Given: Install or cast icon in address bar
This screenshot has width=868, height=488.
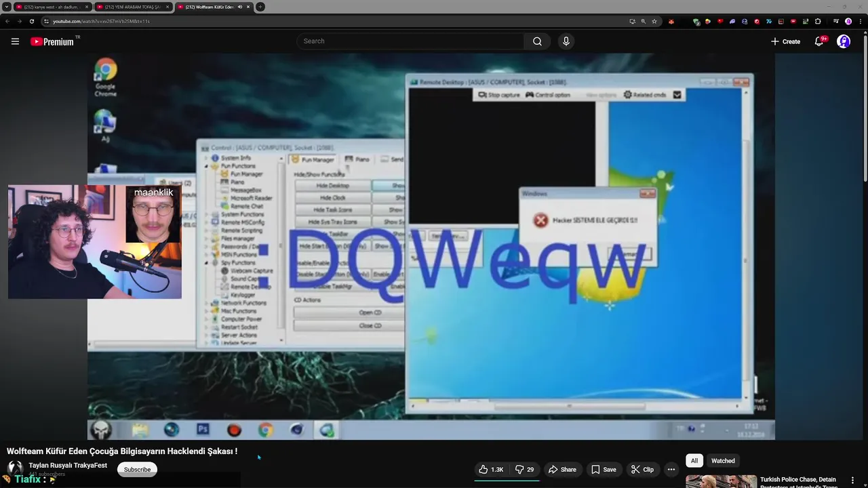Looking at the screenshot, I should click(x=632, y=21).
